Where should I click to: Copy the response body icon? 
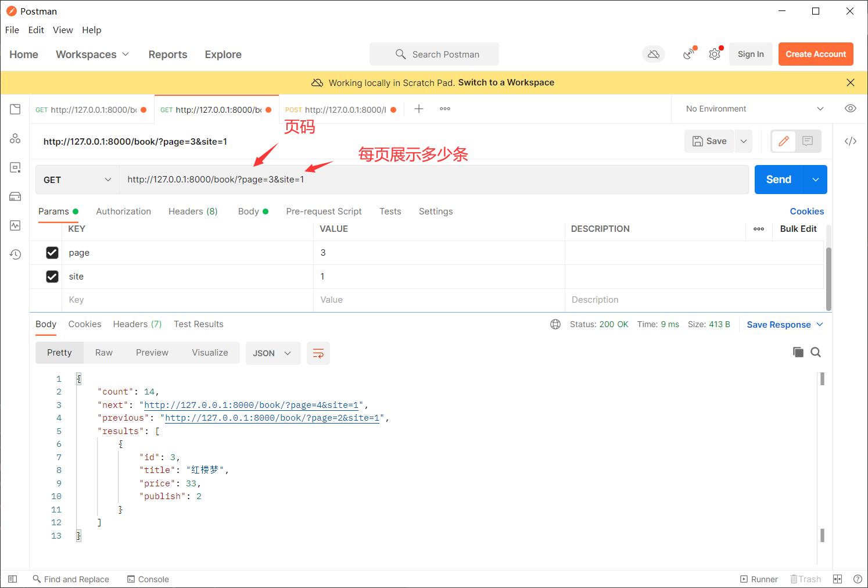click(798, 352)
